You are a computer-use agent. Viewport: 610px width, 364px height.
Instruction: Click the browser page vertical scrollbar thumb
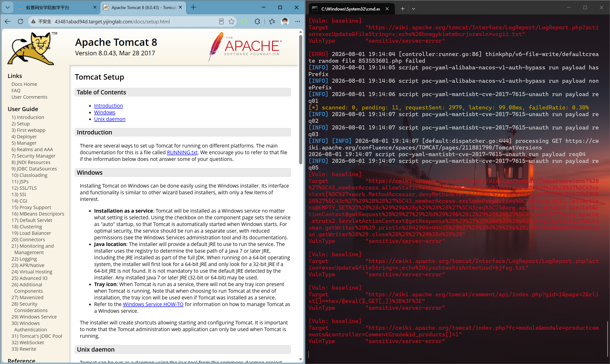click(x=301, y=100)
